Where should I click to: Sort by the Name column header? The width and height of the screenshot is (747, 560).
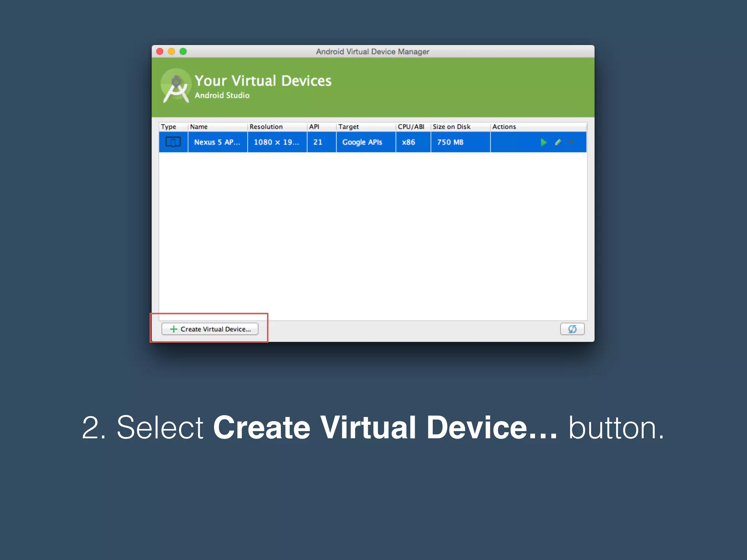coord(218,127)
